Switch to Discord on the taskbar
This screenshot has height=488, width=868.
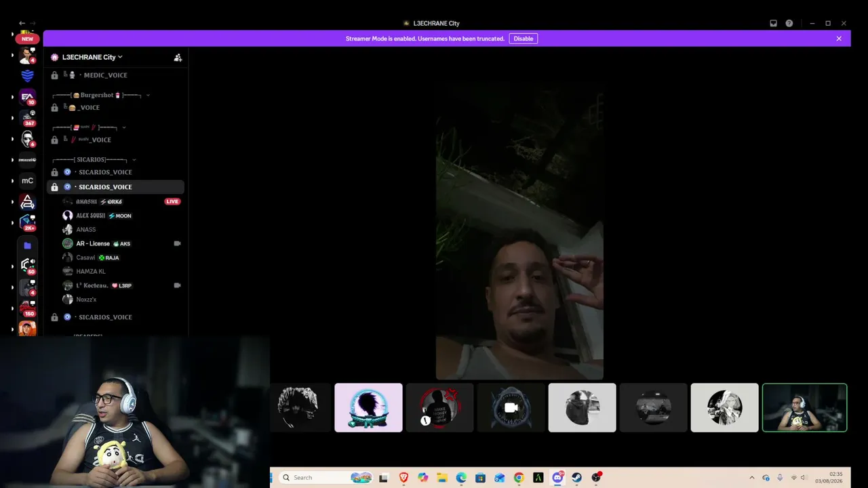point(557,478)
